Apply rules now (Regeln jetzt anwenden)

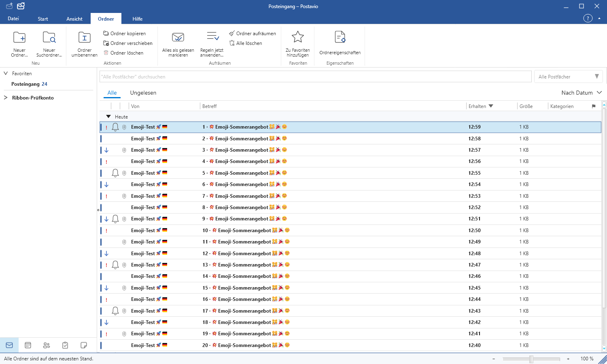coord(212,44)
